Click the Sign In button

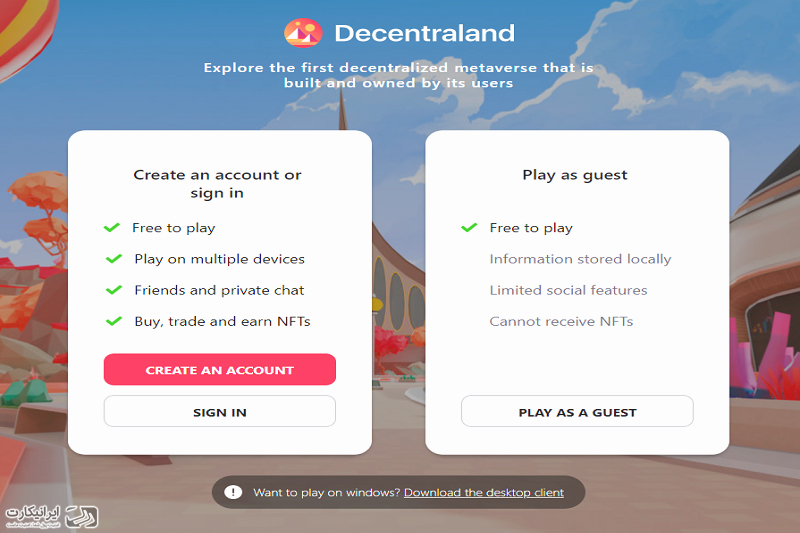[x=220, y=412]
